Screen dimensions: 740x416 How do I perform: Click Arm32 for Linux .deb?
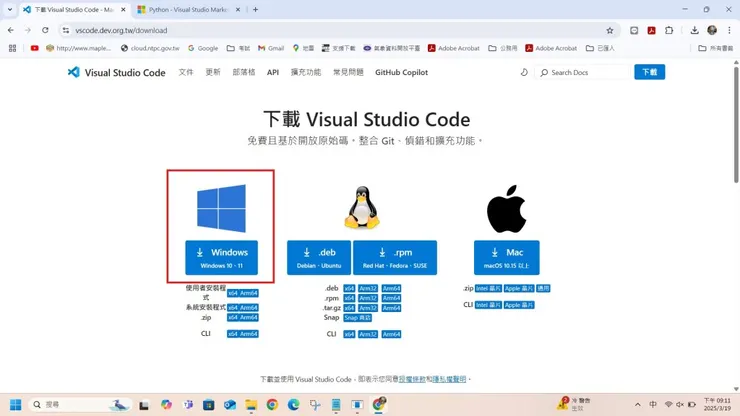[368, 288]
